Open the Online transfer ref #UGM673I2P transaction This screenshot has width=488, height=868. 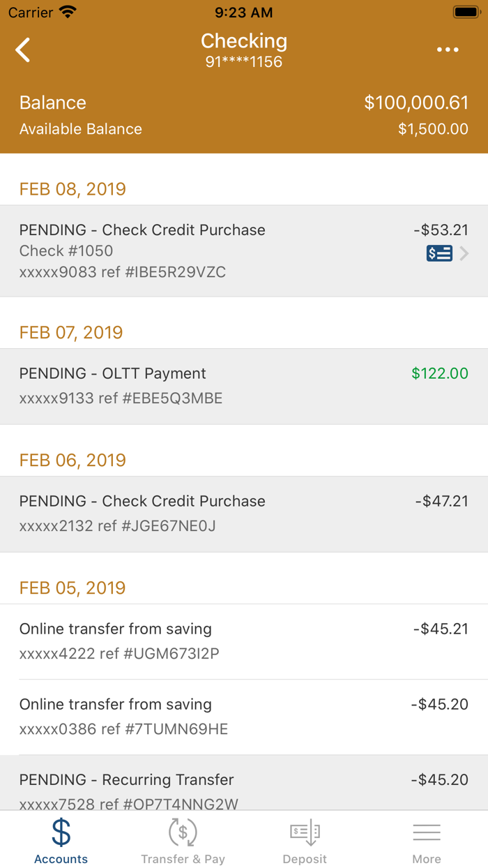point(244,642)
